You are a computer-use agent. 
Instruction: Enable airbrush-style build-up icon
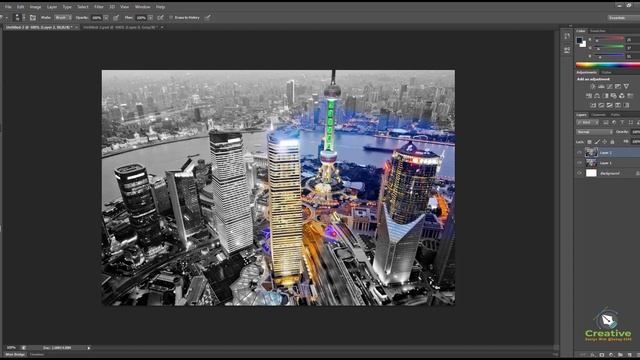160,18
